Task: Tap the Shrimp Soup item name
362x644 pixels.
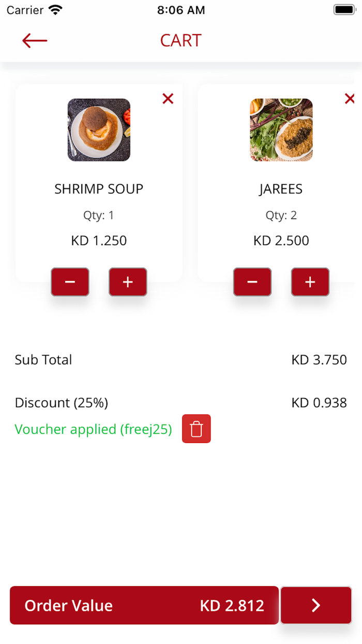Action: tap(99, 189)
